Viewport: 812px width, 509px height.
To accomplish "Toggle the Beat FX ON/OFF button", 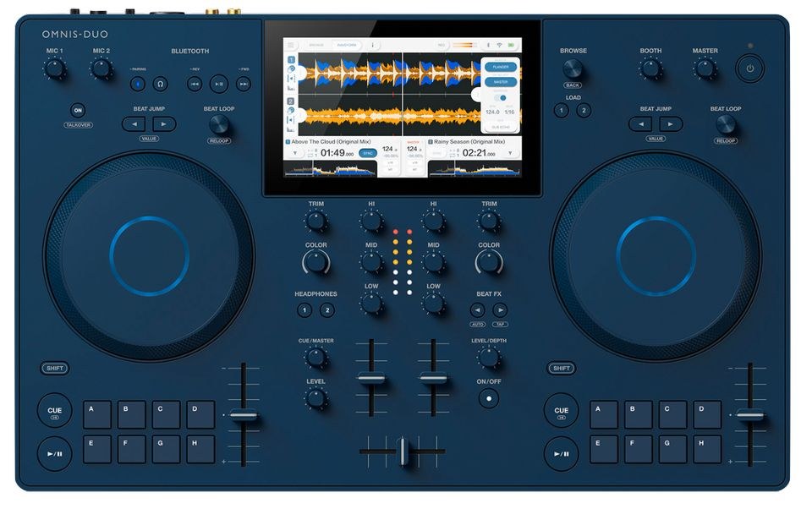I will tap(488, 399).
